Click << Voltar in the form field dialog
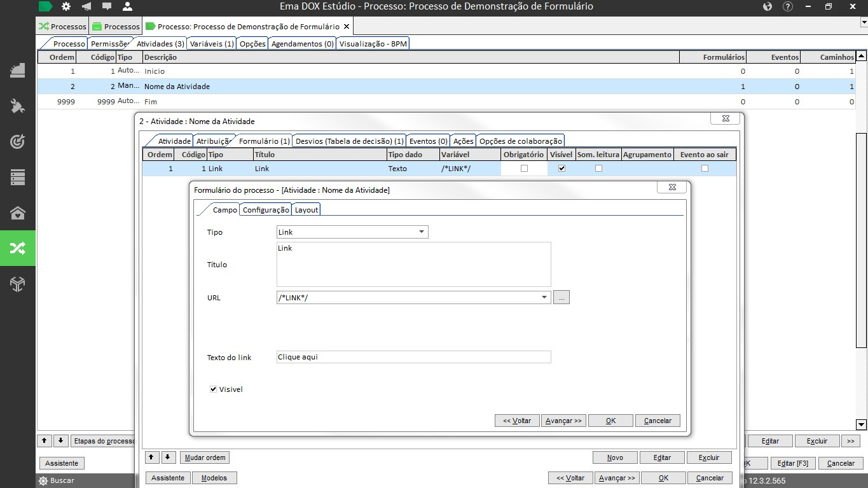The width and height of the screenshot is (868, 488). point(517,421)
